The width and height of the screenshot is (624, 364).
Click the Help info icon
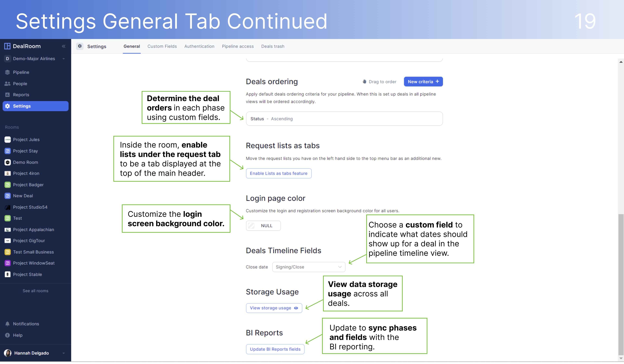click(x=7, y=335)
